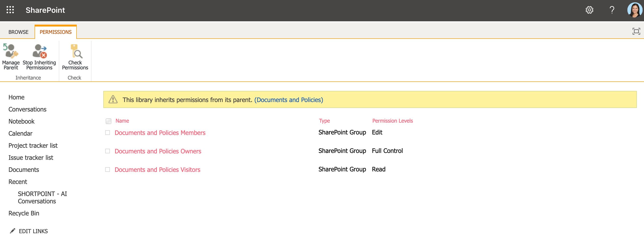
Task: Click Recent in left navigation
Action: [x=18, y=182]
